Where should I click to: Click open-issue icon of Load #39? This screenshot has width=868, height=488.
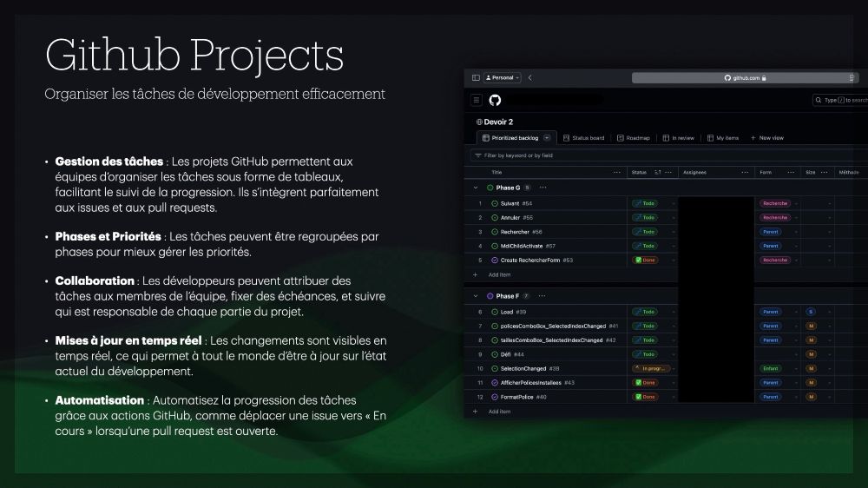[495, 312]
